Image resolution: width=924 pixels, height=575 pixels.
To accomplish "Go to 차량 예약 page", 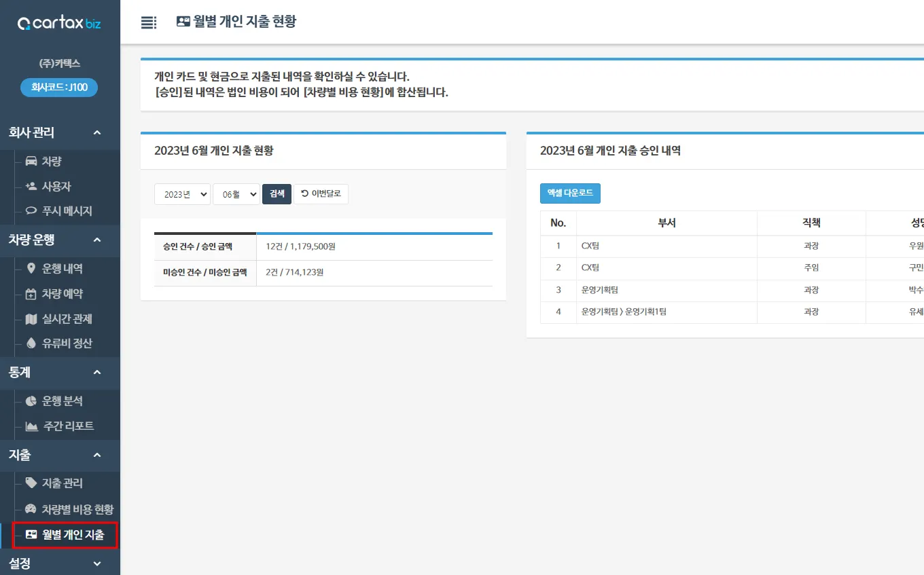I will click(x=63, y=293).
